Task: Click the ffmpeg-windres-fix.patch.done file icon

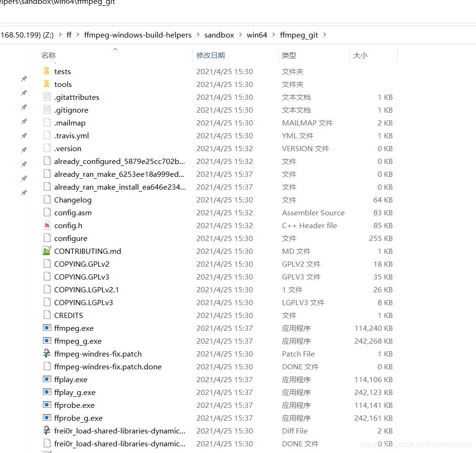Action: click(47, 366)
